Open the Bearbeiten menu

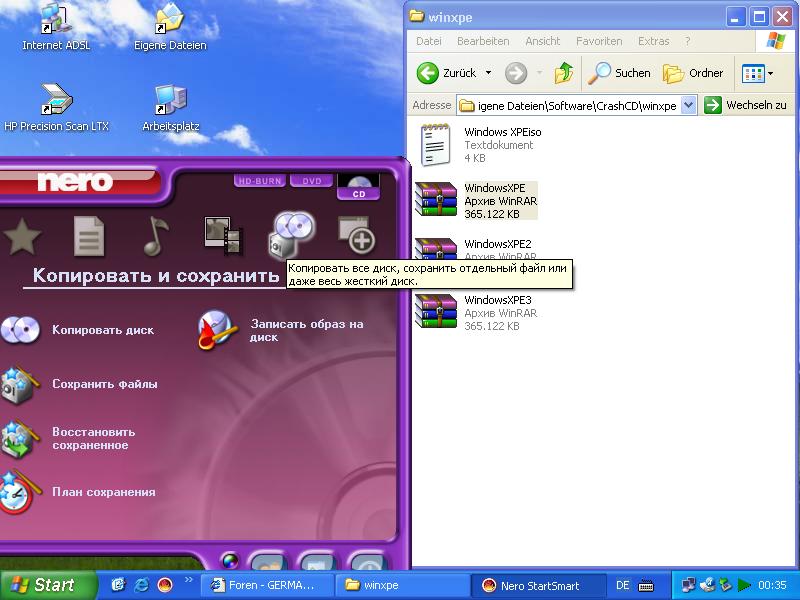pos(483,41)
